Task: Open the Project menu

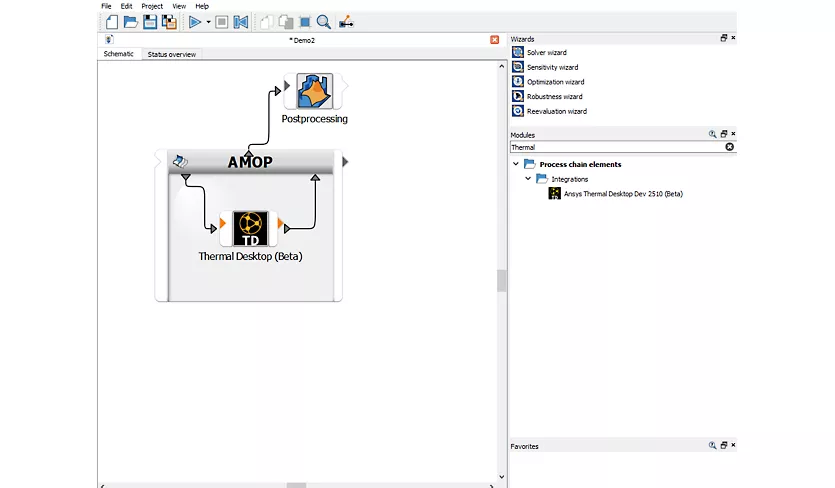Action: click(151, 6)
